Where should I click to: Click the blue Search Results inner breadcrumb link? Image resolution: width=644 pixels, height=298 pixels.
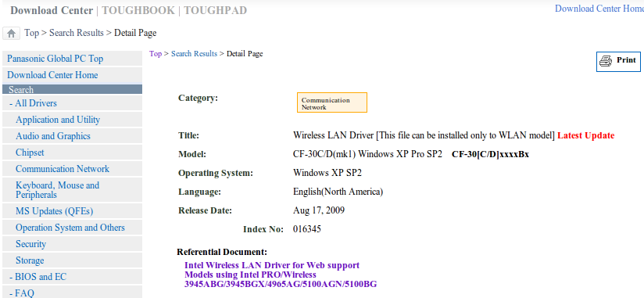click(x=195, y=54)
